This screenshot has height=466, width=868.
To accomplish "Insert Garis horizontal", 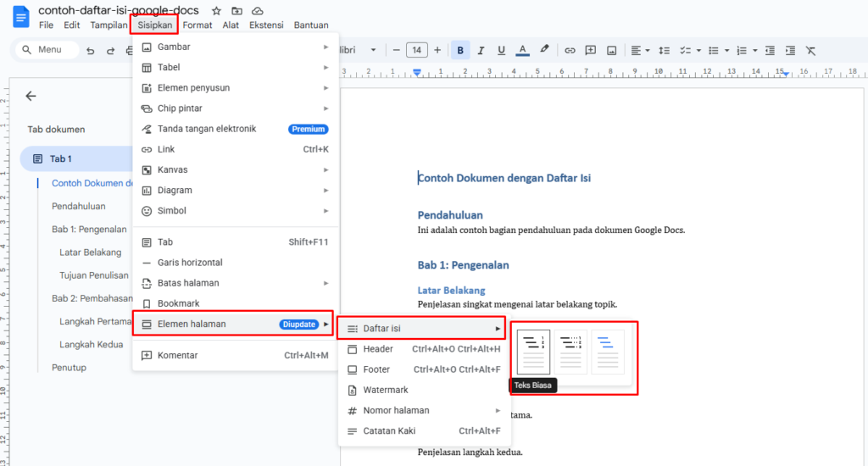I will (x=236, y=263).
